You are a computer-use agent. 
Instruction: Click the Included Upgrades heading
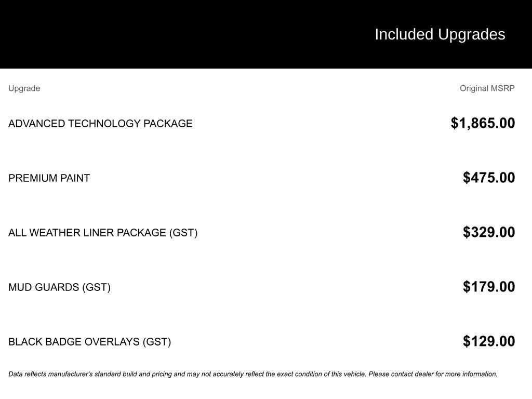pos(440,34)
